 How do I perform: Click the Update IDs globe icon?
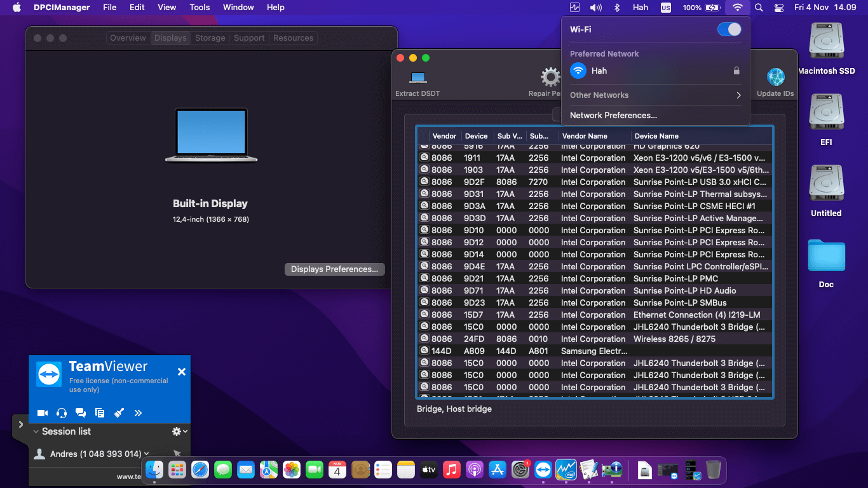pyautogui.click(x=775, y=78)
